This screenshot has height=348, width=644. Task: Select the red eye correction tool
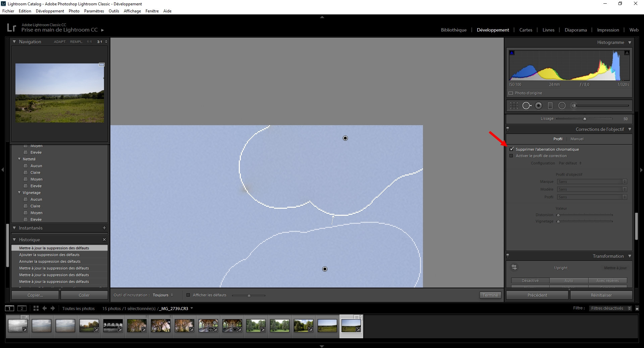[x=538, y=106]
